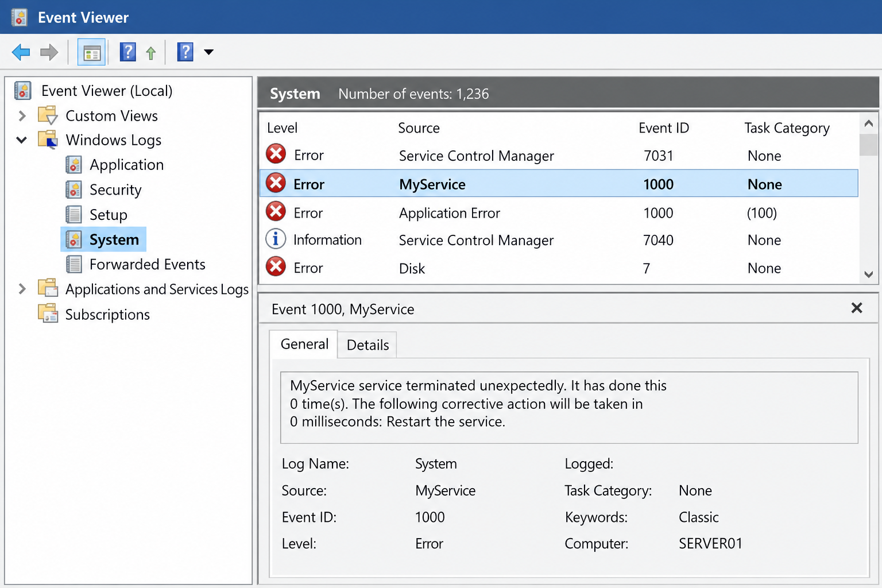
Task: Click the Forward arrow in the toolbar
Action: pyautogui.click(x=49, y=52)
